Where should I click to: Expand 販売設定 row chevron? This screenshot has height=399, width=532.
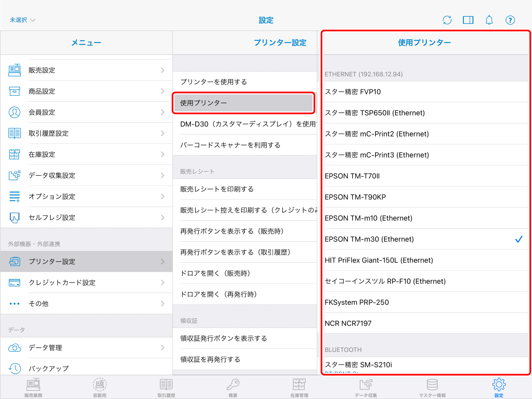163,70
